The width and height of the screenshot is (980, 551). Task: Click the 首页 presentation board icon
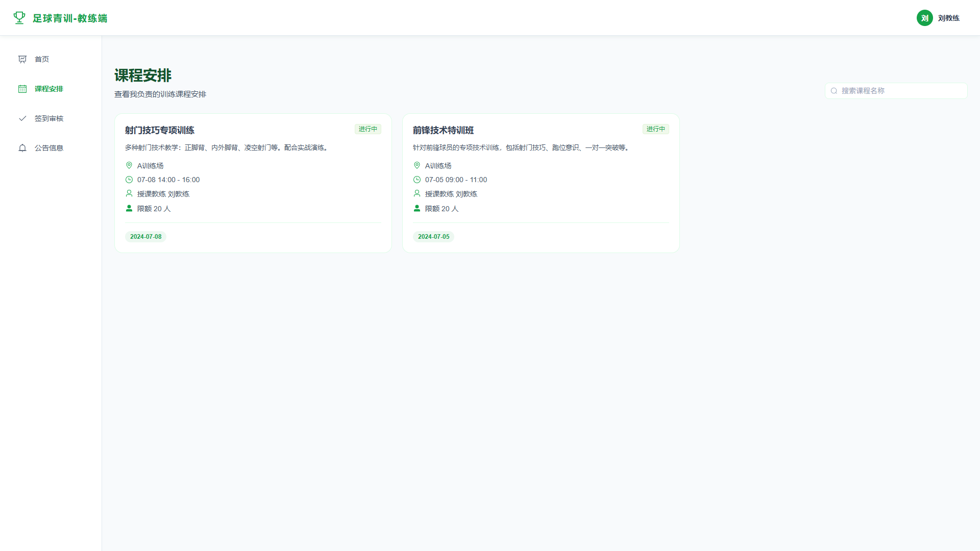tap(22, 59)
